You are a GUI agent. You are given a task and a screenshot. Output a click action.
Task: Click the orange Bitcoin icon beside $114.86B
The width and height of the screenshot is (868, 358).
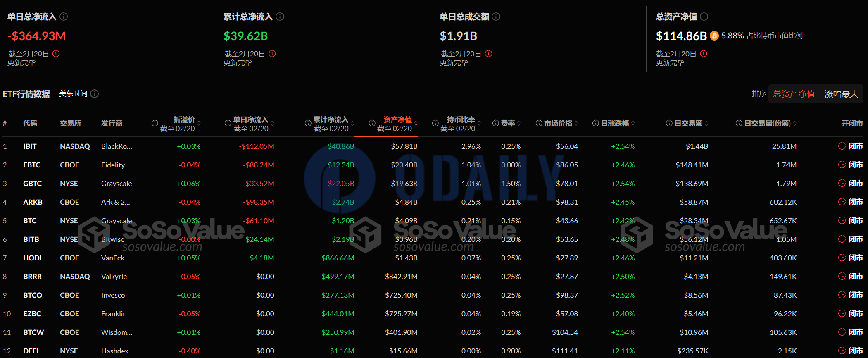click(x=714, y=36)
